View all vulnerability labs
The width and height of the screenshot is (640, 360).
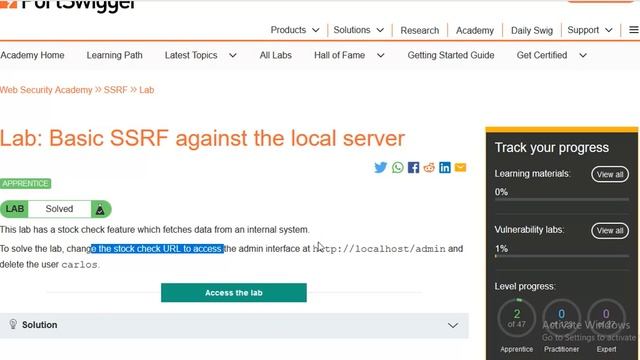point(610,231)
